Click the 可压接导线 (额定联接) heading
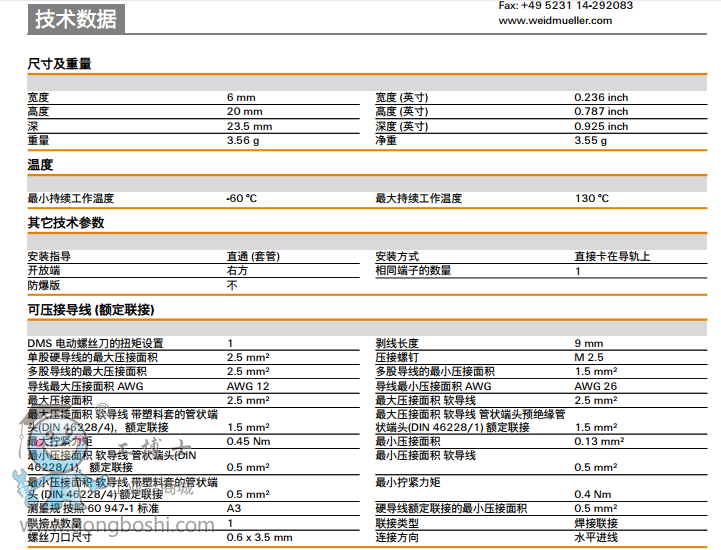The height and width of the screenshot is (550, 721). [x=90, y=310]
